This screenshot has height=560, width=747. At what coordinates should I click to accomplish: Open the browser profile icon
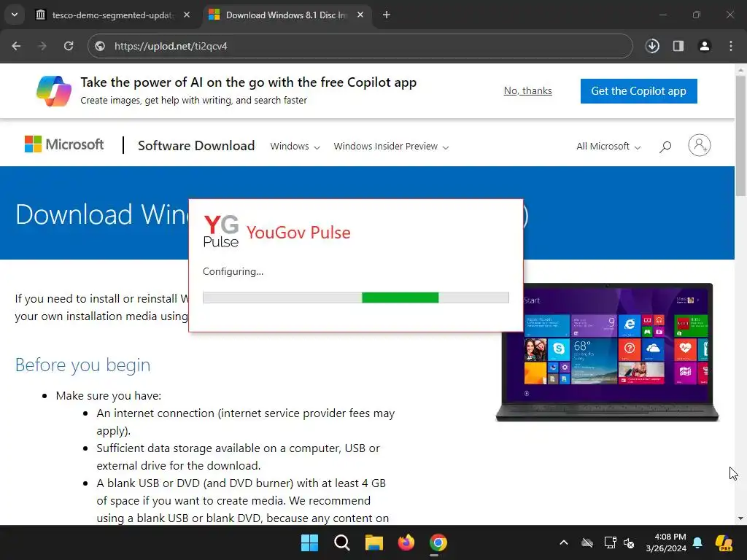705,46
